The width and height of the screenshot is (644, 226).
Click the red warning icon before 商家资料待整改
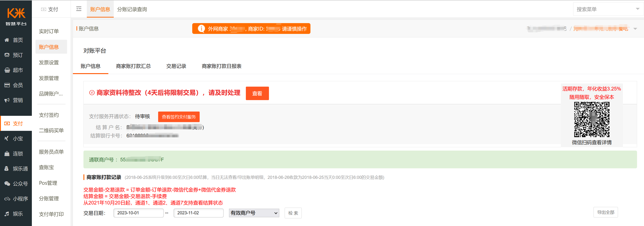pyautogui.click(x=92, y=93)
